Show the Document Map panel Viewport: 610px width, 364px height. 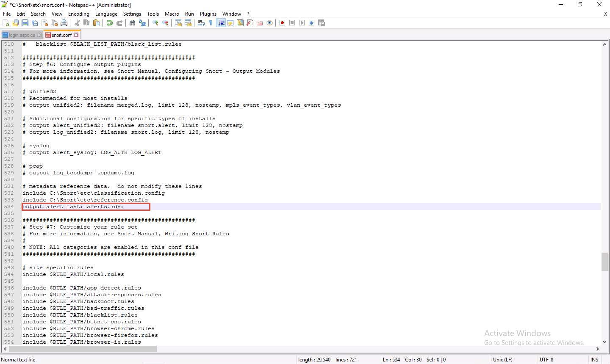(x=240, y=23)
